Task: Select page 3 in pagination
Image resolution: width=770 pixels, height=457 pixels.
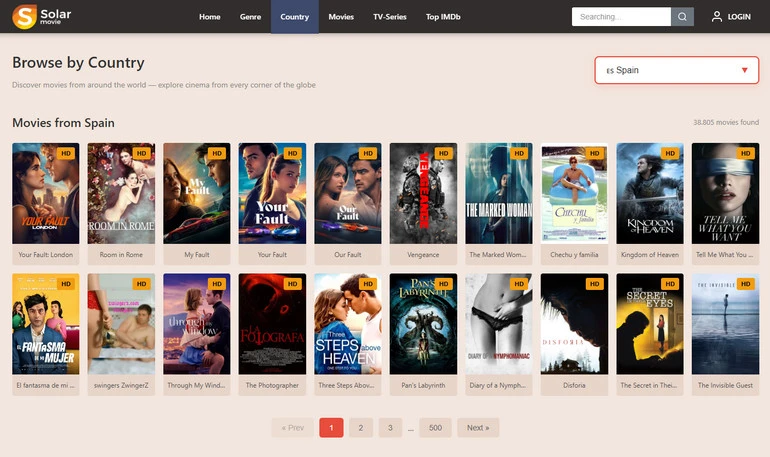Action: pyautogui.click(x=390, y=428)
